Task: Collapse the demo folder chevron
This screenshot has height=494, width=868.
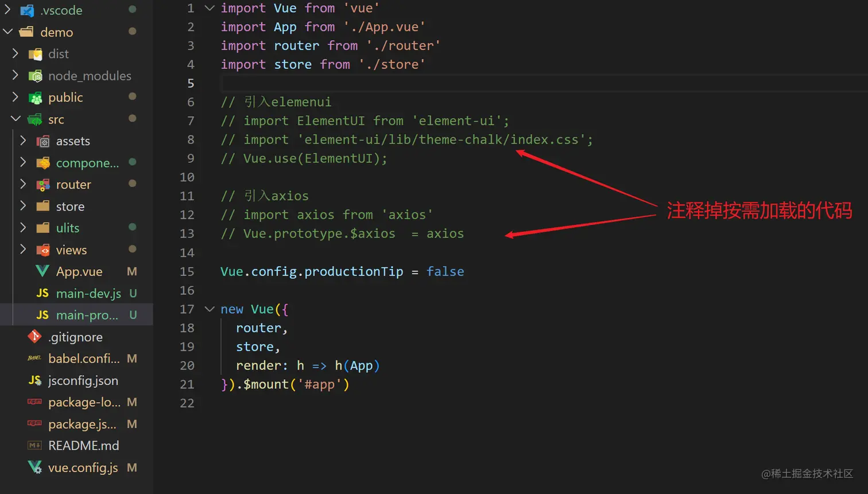Action: (7, 32)
